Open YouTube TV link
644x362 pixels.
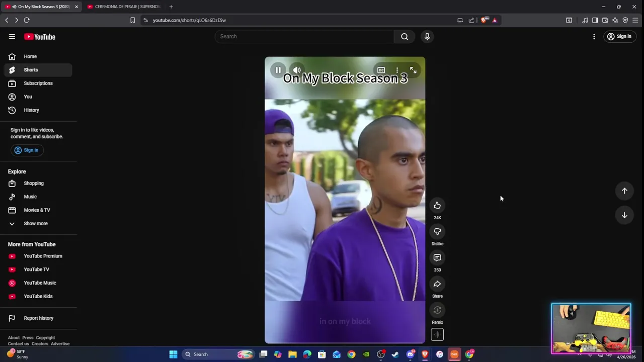38,269
